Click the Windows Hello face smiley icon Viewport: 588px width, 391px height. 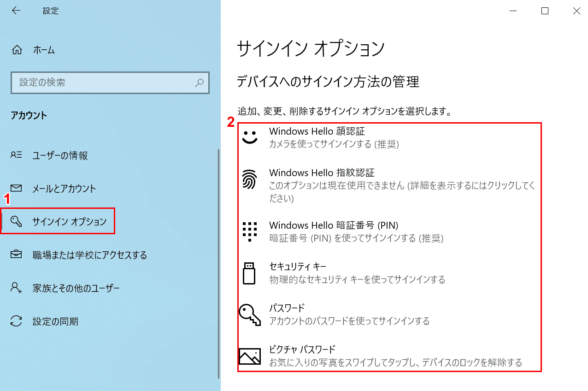click(250, 137)
